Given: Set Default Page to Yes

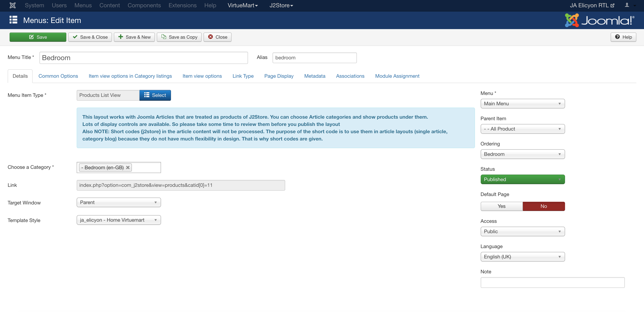Looking at the screenshot, I should pos(501,206).
